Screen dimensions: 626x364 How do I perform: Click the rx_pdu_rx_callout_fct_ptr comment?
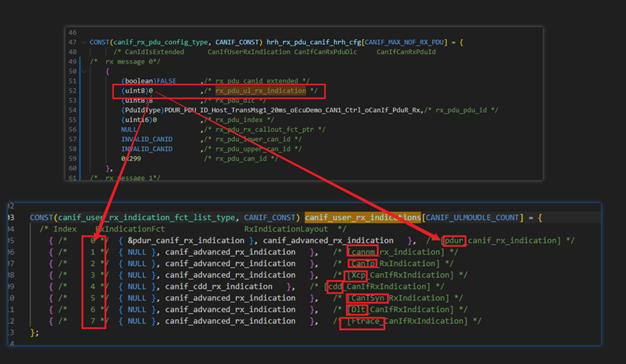(x=265, y=130)
